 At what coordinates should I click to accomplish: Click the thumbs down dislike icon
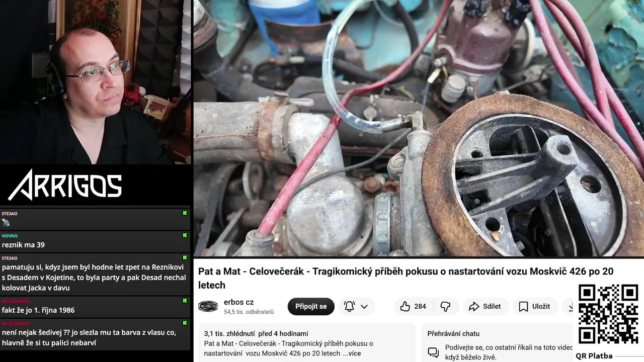[x=445, y=306]
